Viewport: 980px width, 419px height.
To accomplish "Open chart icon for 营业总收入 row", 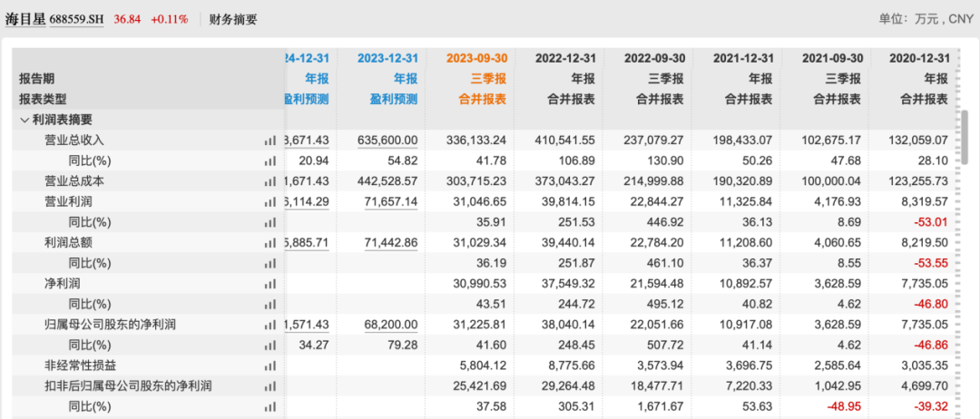I will pyautogui.click(x=270, y=141).
